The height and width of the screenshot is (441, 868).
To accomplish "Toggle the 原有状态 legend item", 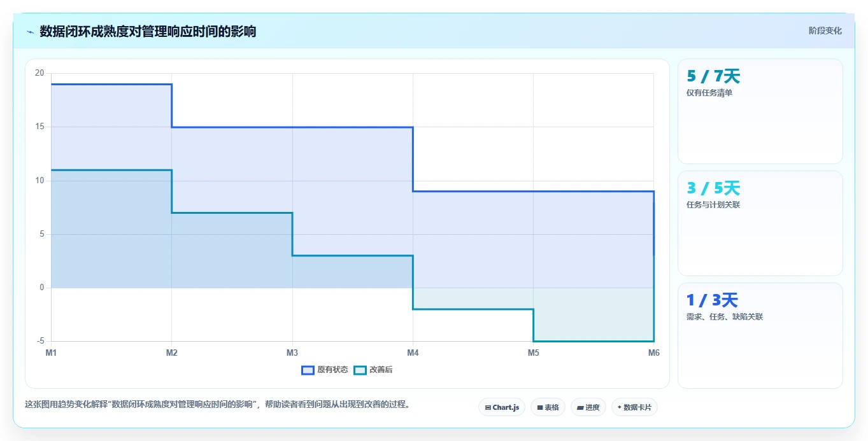I will pos(325,370).
